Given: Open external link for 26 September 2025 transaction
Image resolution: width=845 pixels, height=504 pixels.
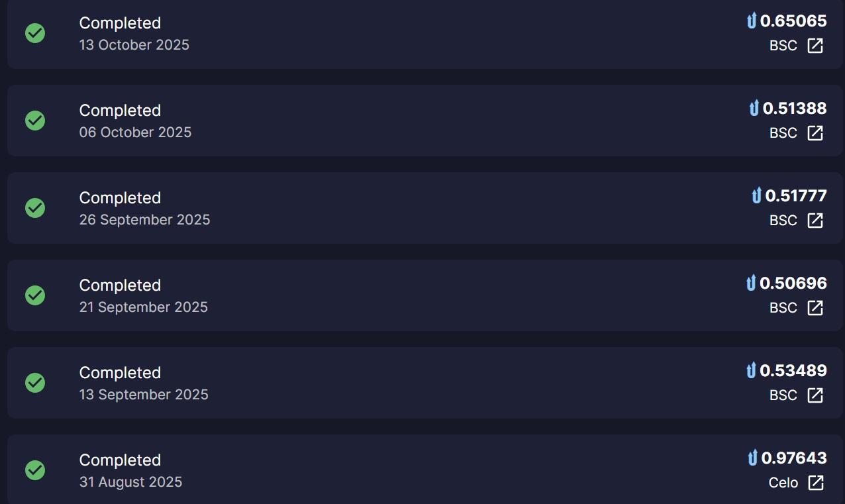Looking at the screenshot, I should click(x=815, y=221).
